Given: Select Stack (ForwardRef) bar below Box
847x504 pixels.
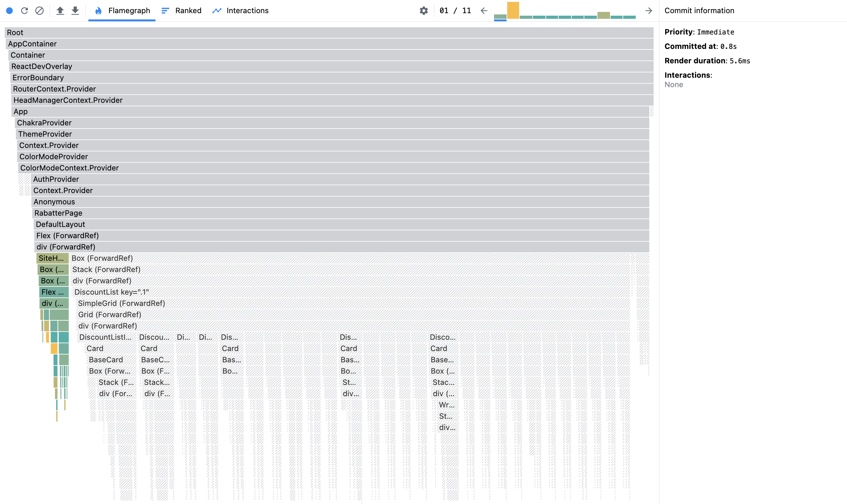Looking at the screenshot, I should click(350, 269).
